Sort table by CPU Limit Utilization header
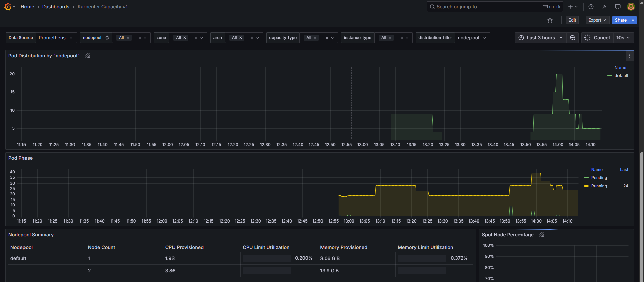The width and height of the screenshot is (644, 282). coord(266,247)
